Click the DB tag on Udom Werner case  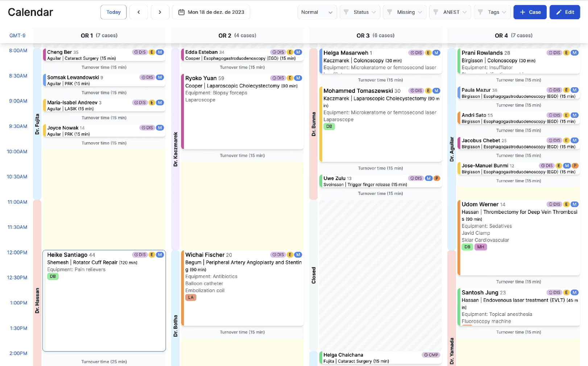[467, 247]
